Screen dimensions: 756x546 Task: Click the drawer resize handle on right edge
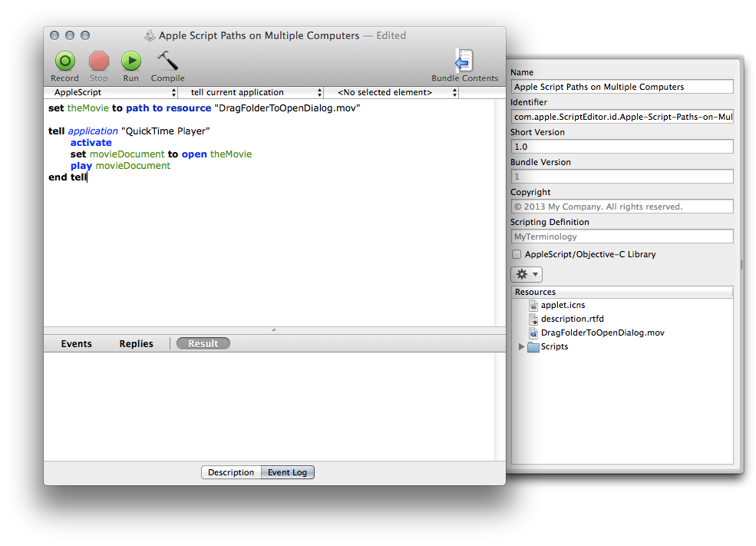click(741, 264)
